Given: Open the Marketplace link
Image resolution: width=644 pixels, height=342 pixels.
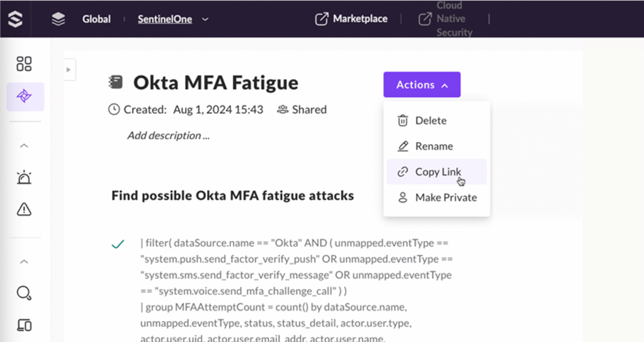Looking at the screenshot, I should pos(351,18).
